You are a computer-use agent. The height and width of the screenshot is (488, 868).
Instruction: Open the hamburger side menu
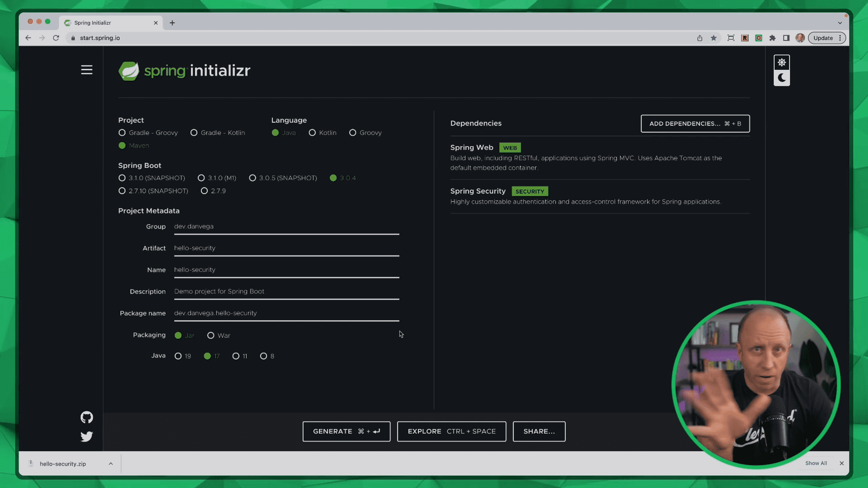click(x=86, y=70)
